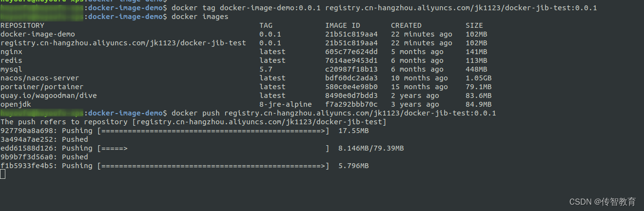Click "The push refers to repository" line
The width and height of the screenshot is (644, 211).
pos(194,122)
